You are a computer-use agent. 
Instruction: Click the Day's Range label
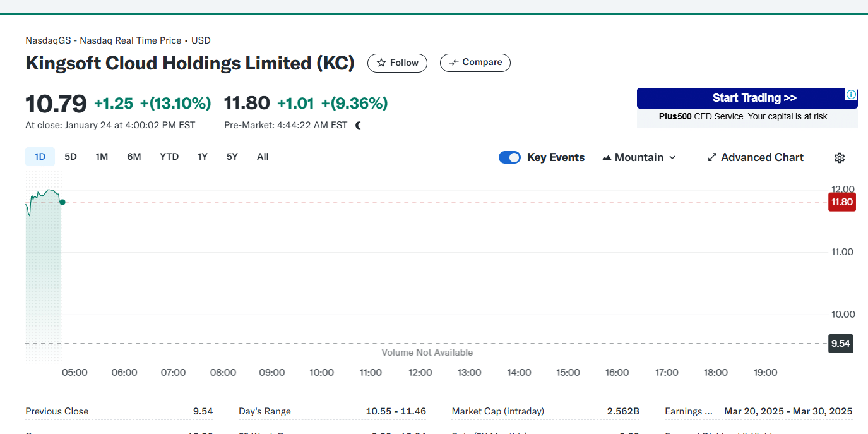coord(265,411)
